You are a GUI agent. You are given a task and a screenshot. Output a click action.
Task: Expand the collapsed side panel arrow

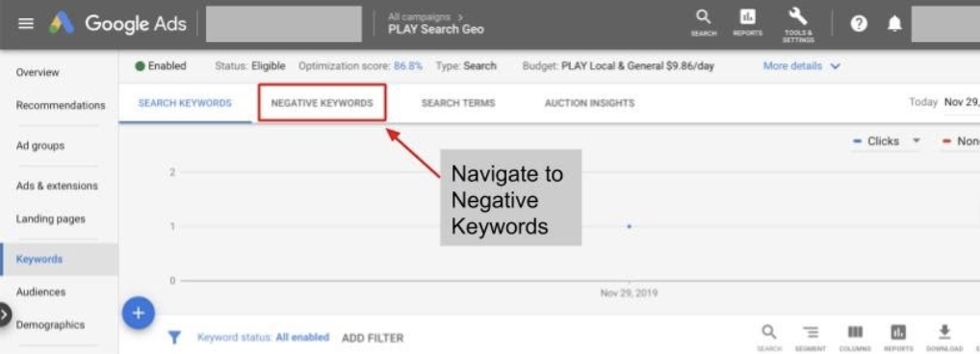pos(5,316)
